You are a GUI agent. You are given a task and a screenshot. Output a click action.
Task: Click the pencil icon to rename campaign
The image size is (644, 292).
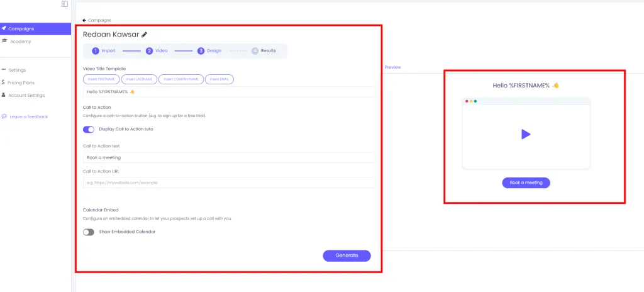tap(144, 35)
